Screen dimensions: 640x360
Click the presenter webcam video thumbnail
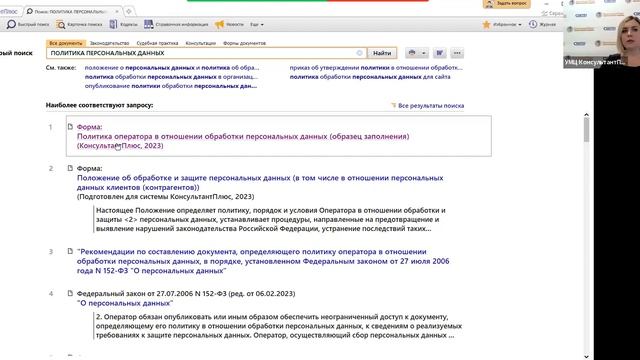click(602, 33)
